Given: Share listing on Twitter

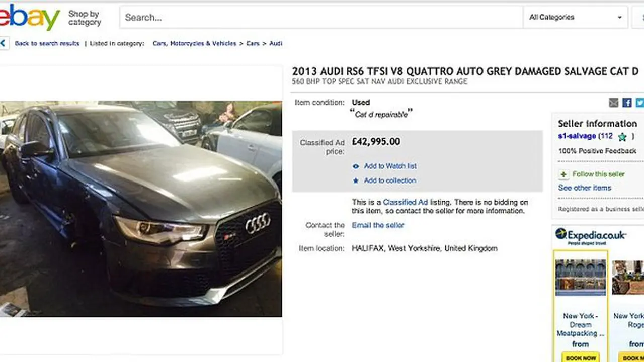Looking at the screenshot, I should click(639, 103).
